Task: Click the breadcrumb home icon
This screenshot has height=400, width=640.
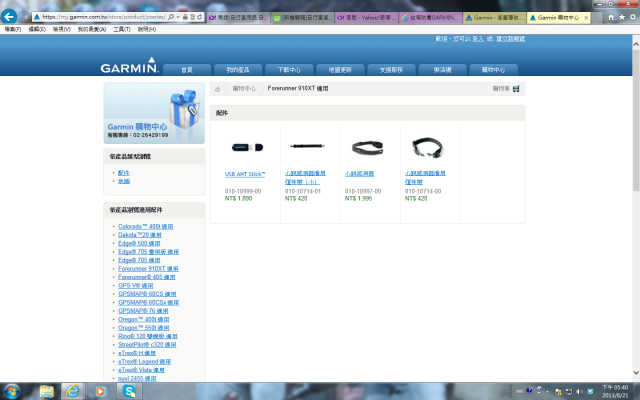Action: [x=218, y=89]
